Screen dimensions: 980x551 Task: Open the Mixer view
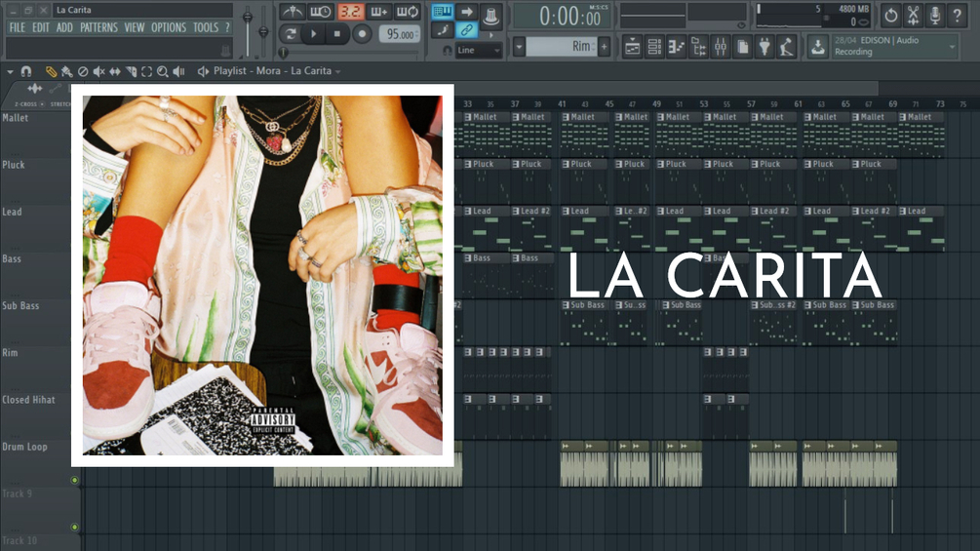pyautogui.click(x=721, y=47)
